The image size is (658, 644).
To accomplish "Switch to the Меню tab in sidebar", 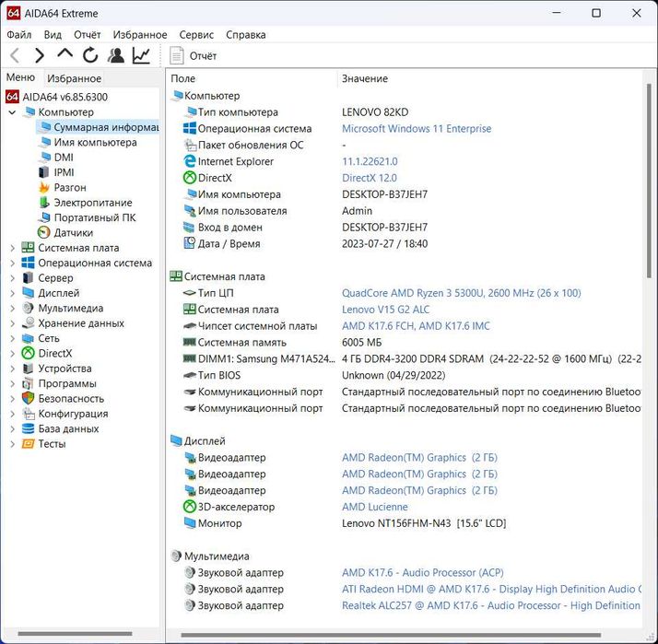I will click(x=20, y=77).
